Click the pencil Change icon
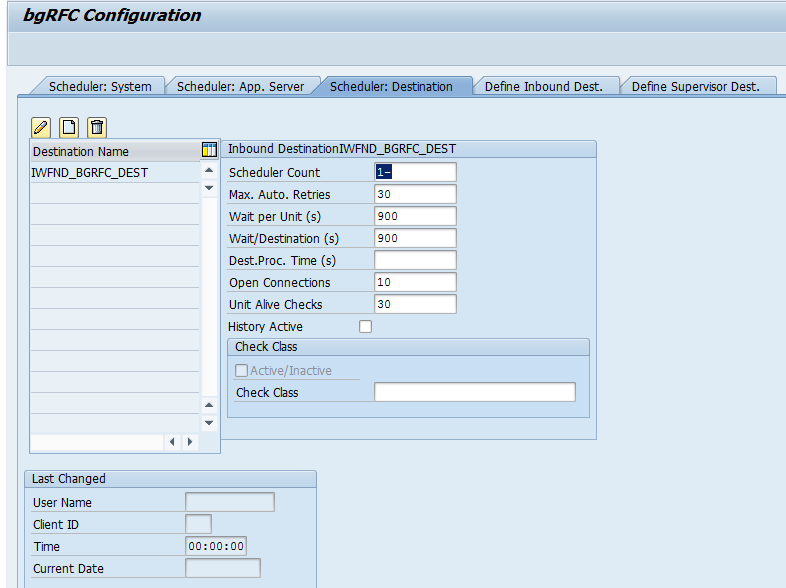Image resolution: width=786 pixels, height=588 pixels. [x=41, y=127]
